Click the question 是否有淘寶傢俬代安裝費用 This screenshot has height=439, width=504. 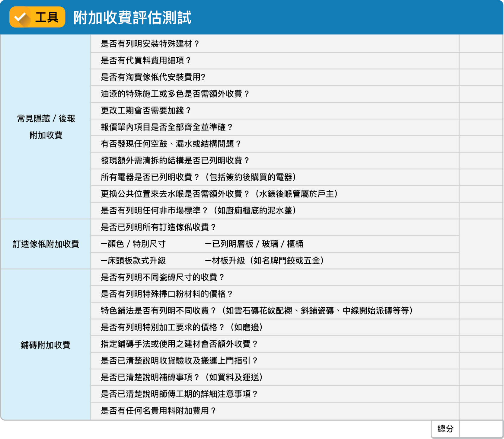153,77
